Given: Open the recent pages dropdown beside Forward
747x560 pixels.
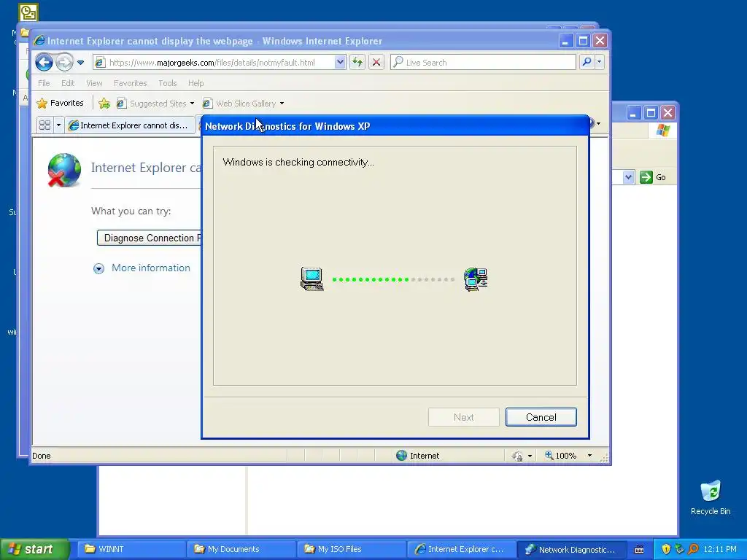Looking at the screenshot, I should [x=80, y=63].
